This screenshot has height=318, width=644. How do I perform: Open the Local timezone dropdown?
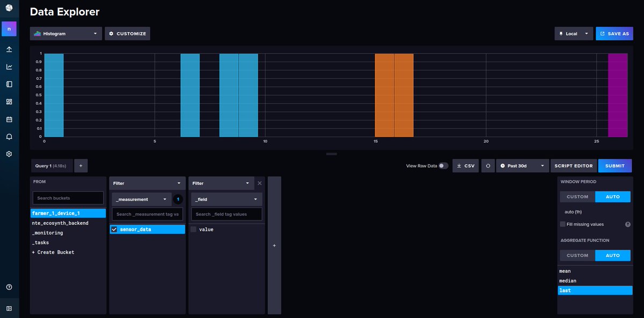pyautogui.click(x=574, y=34)
